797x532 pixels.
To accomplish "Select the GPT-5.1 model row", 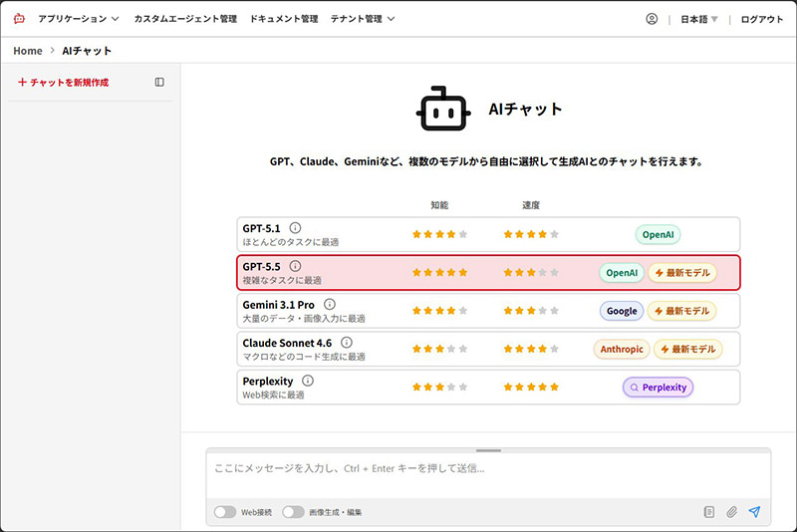I will [x=488, y=234].
